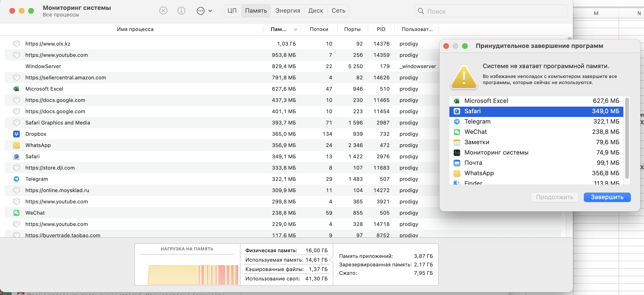
Task: Click the memory pressure graph
Action: tap(192, 274)
